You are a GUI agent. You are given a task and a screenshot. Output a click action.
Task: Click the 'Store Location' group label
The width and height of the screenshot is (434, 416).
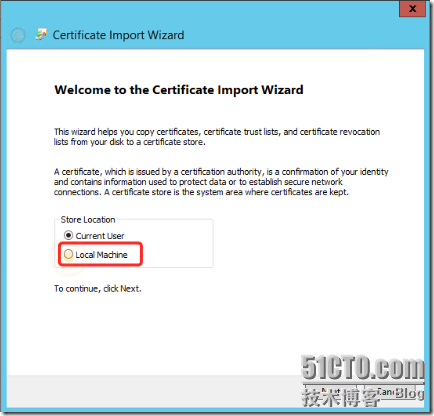click(88, 220)
